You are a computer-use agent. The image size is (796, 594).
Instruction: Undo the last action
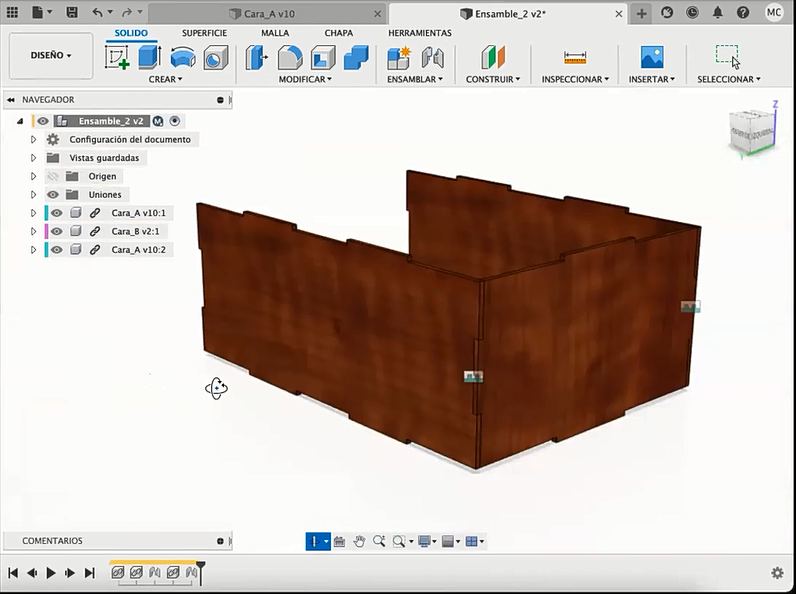pyautogui.click(x=97, y=13)
